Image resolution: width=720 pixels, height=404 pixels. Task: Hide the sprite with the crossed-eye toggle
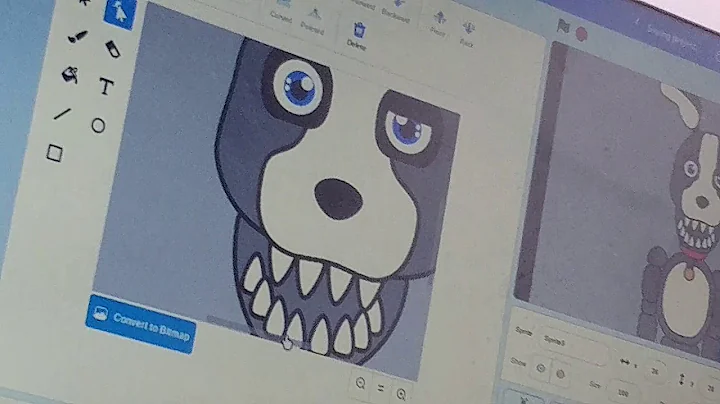(560, 374)
